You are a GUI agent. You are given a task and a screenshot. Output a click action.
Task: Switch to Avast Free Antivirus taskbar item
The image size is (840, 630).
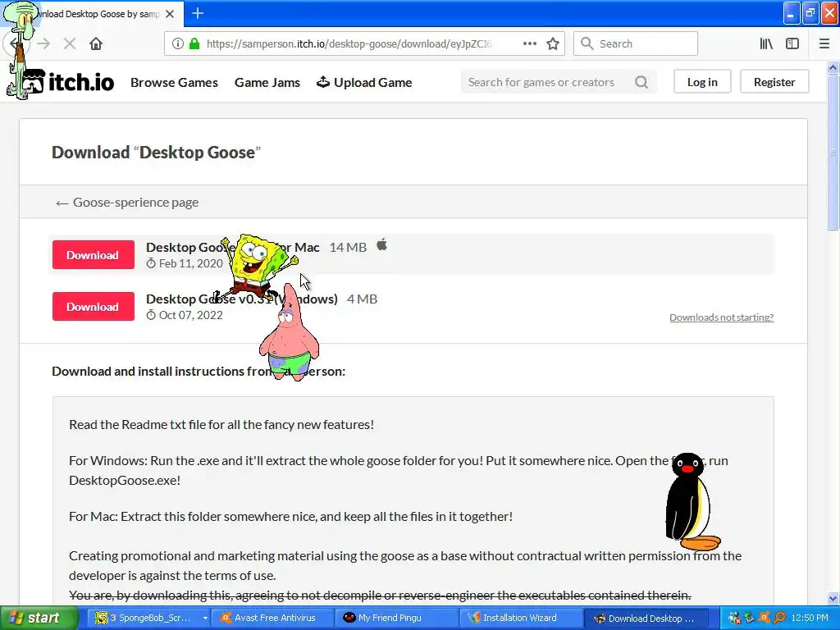(274, 619)
